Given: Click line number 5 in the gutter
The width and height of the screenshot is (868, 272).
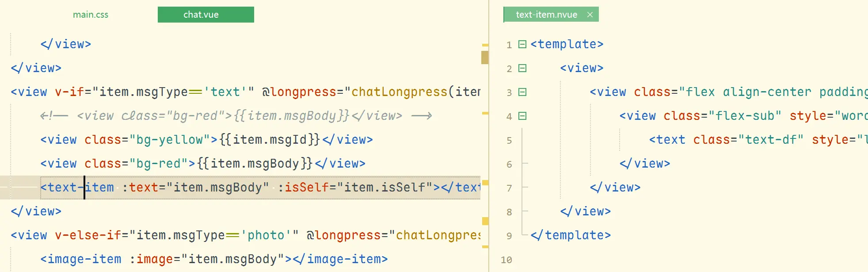Looking at the screenshot, I should click(x=509, y=141).
